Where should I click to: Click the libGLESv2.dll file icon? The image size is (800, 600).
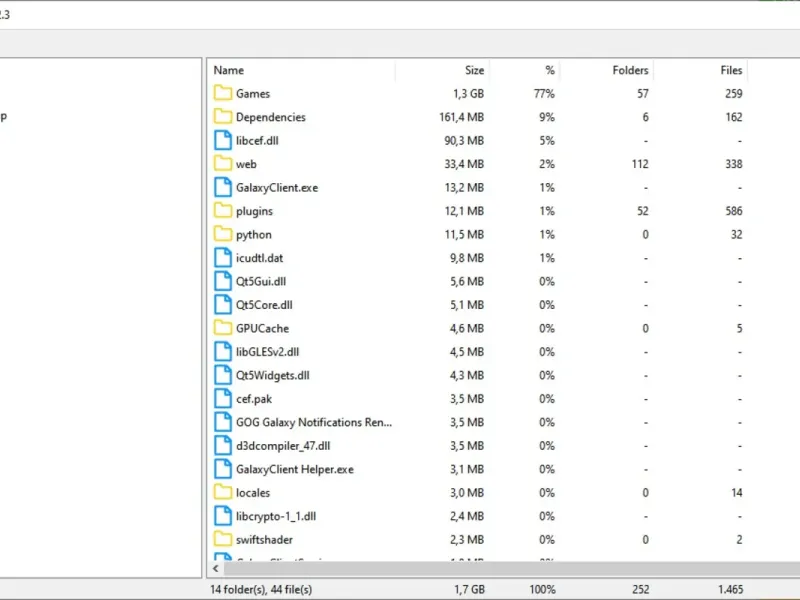click(222, 352)
